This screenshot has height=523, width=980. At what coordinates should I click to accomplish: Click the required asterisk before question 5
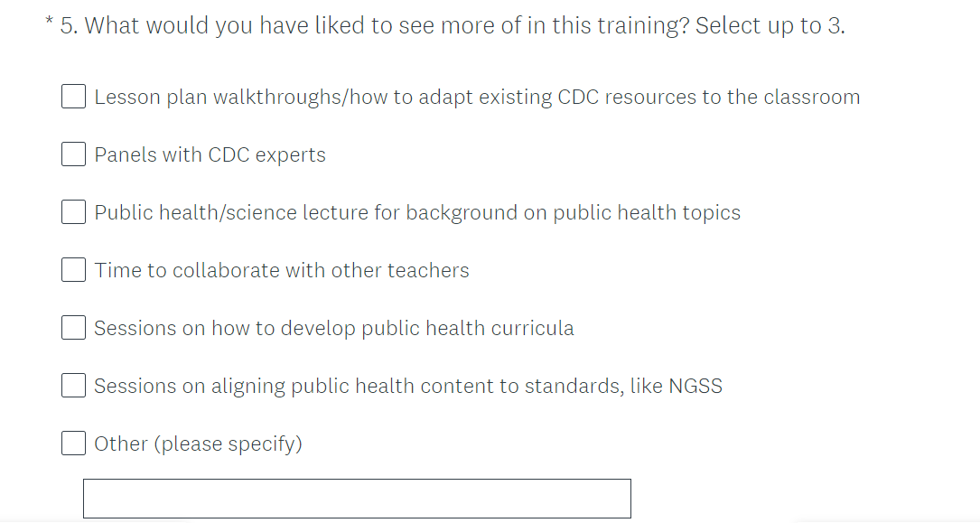coord(49,22)
